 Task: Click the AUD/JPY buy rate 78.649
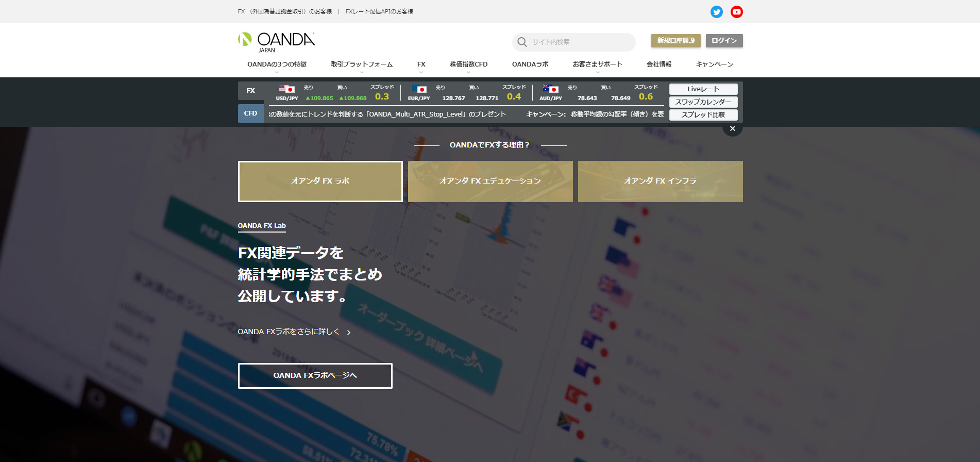pyautogui.click(x=621, y=98)
